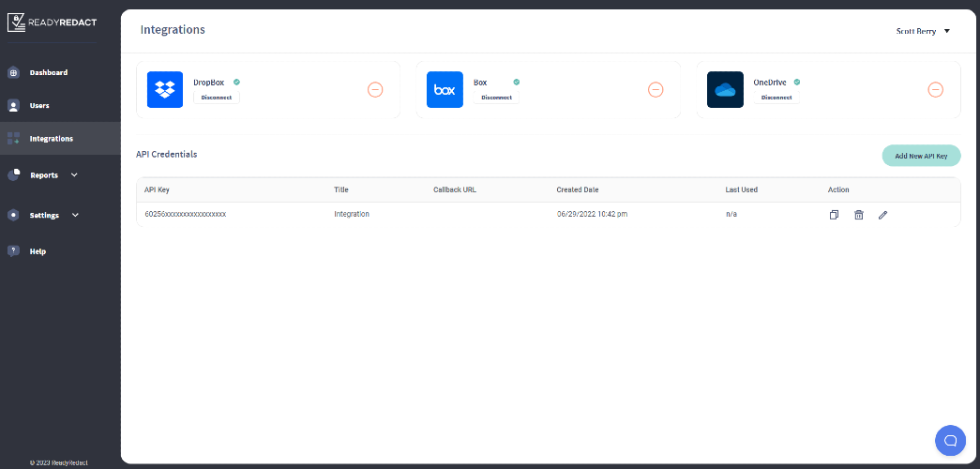Click the OneDrive name label
Screen dimensions: 980x469
770,82
